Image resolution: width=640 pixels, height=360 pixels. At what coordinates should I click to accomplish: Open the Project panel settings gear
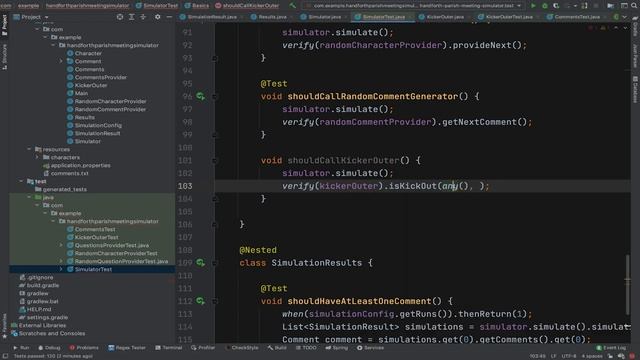click(158, 17)
